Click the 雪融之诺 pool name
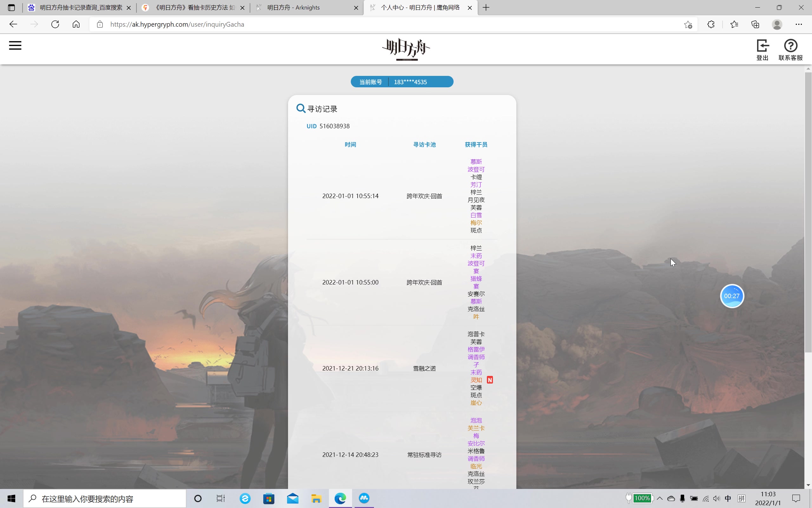 [424, 369]
